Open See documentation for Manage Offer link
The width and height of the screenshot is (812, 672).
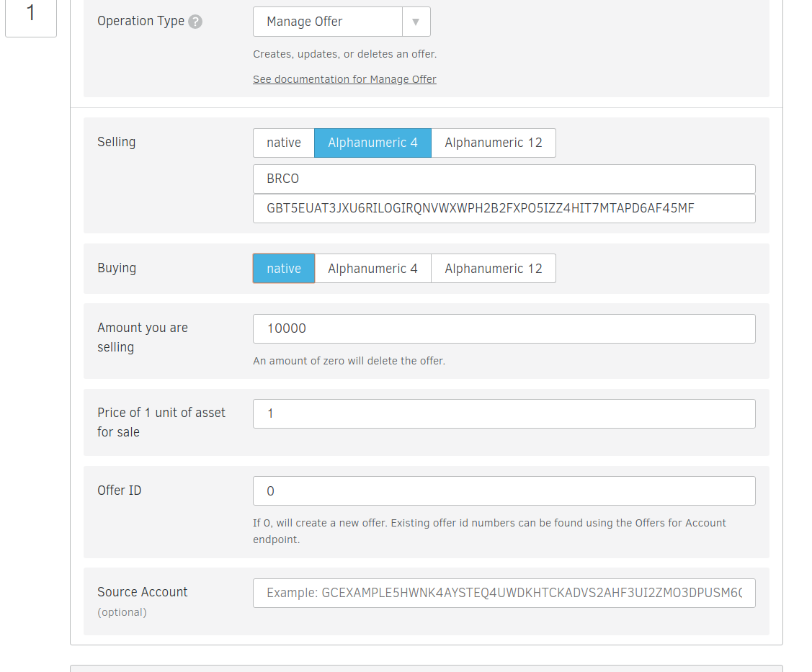344,79
